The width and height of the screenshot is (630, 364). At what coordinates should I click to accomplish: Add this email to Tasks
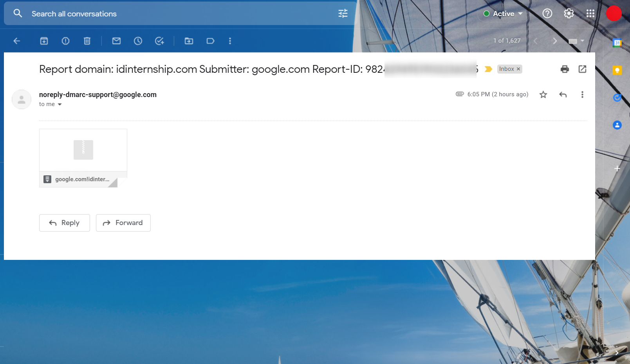[160, 41]
